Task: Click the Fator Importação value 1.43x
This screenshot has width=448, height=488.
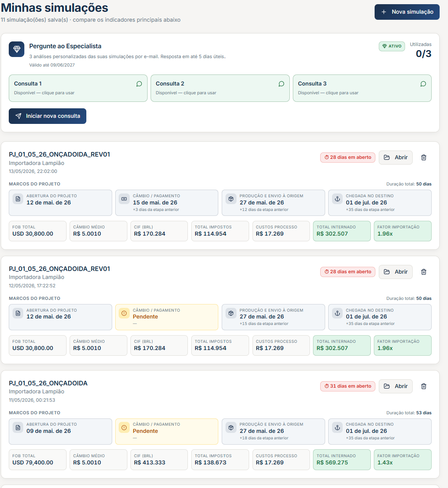Action: 385,463
